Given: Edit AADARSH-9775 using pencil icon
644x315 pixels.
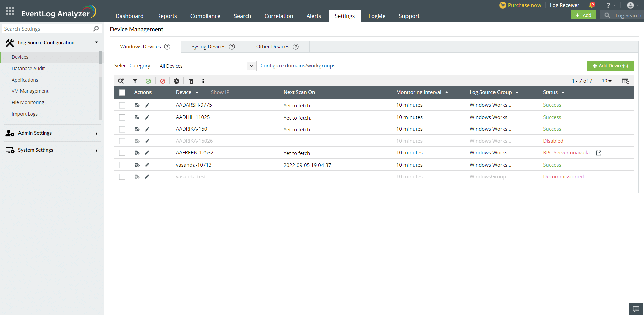Looking at the screenshot, I should pyautogui.click(x=147, y=105).
